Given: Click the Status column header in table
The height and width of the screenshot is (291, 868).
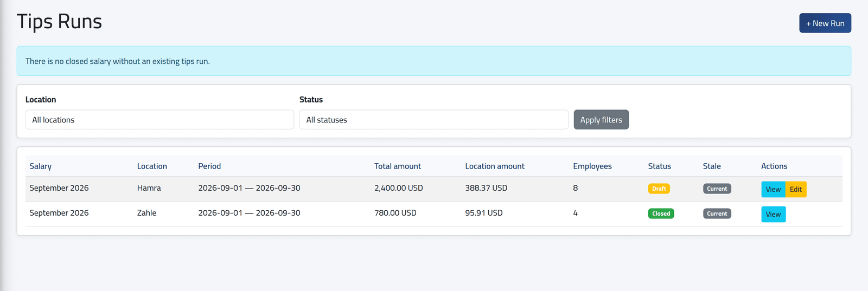Looking at the screenshot, I should pyautogui.click(x=660, y=166).
